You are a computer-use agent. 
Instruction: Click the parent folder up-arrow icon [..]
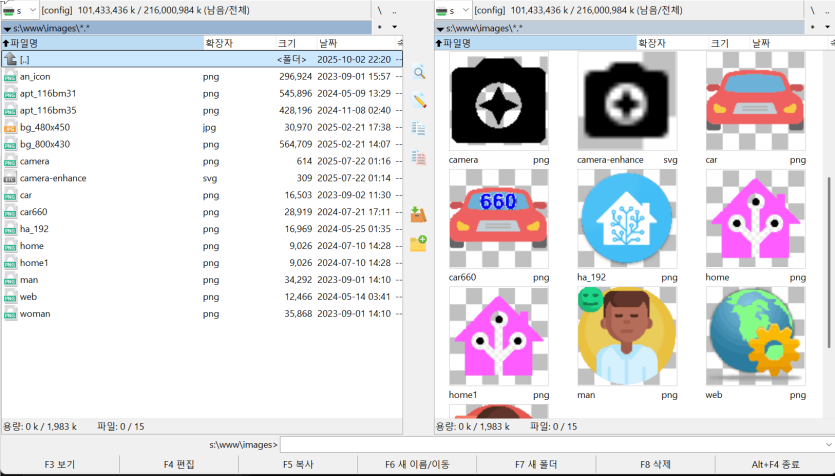[x=11, y=59]
